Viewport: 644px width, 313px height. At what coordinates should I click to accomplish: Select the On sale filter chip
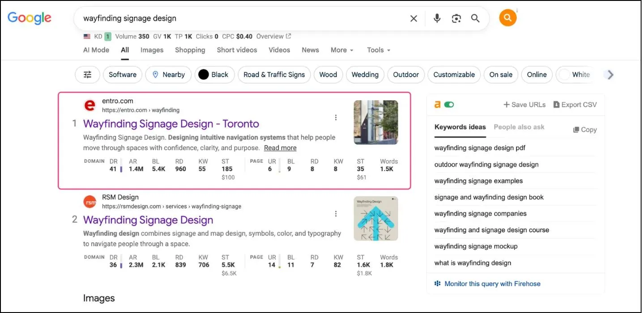pos(501,75)
